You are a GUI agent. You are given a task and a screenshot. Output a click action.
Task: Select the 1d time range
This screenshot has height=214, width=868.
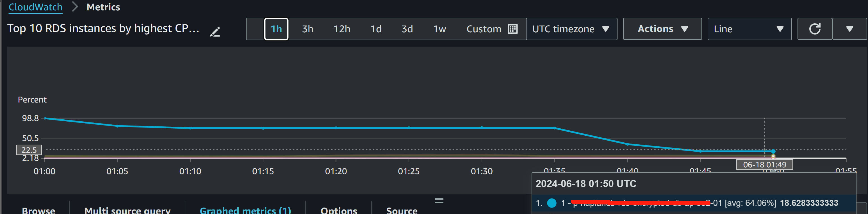376,29
